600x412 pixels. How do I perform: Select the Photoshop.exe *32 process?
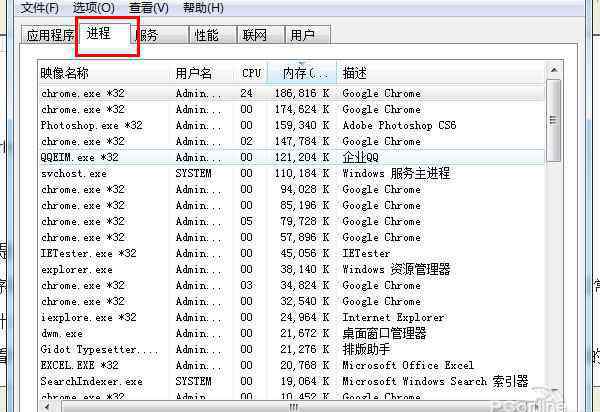tap(292, 125)
